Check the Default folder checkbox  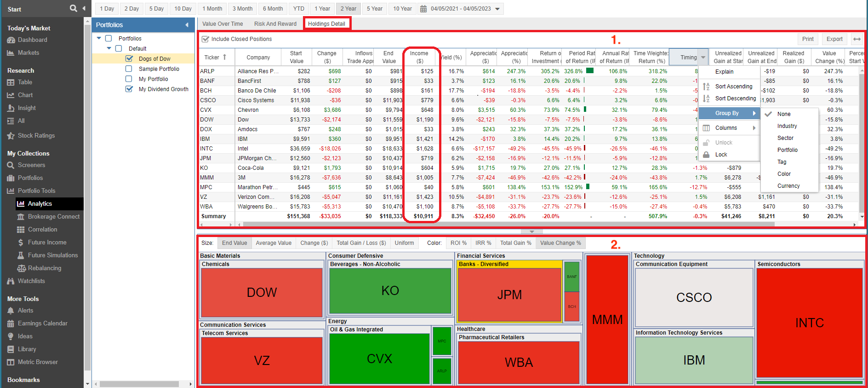point(119,48)
